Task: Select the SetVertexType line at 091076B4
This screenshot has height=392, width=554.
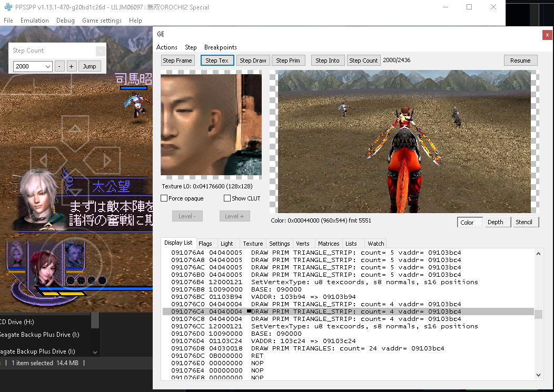Action: pos(316,282)
